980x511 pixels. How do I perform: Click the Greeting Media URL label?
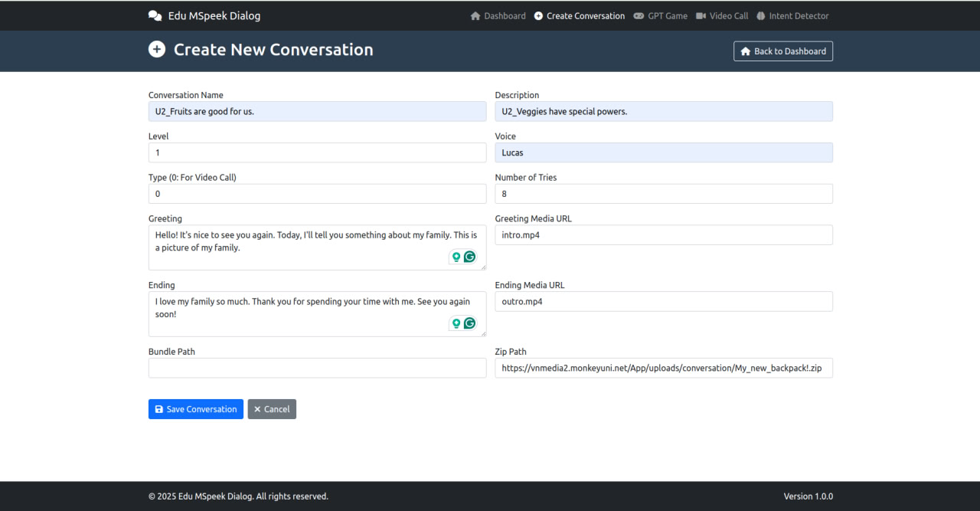(x=534, y=218)
